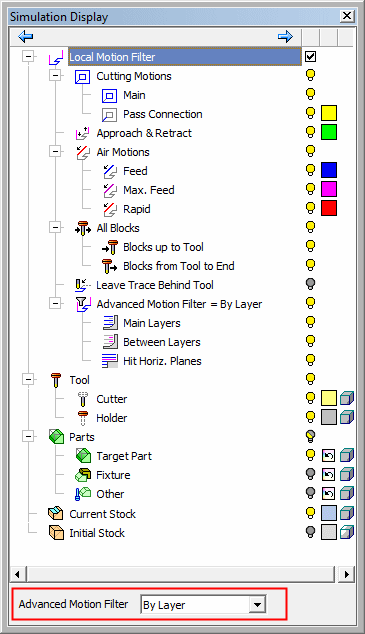
Task: Open the Advanced Motion Filter dropdown
Action: (x=257, y=605)
